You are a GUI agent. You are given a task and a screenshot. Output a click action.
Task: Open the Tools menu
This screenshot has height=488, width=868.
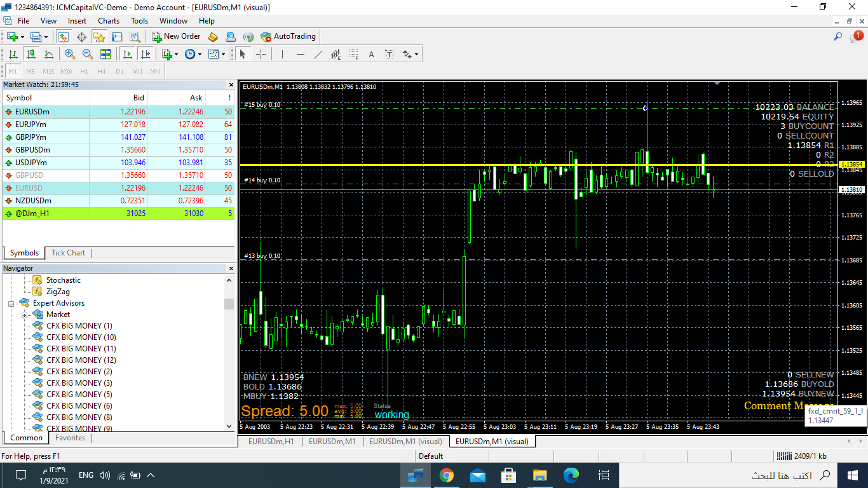(139, 21)
